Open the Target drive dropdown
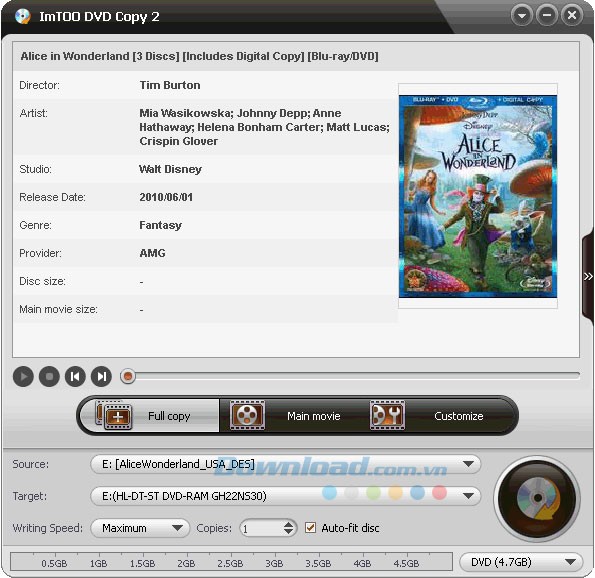The width and height of the screenshot is (595, 578). tap(286, 496)
